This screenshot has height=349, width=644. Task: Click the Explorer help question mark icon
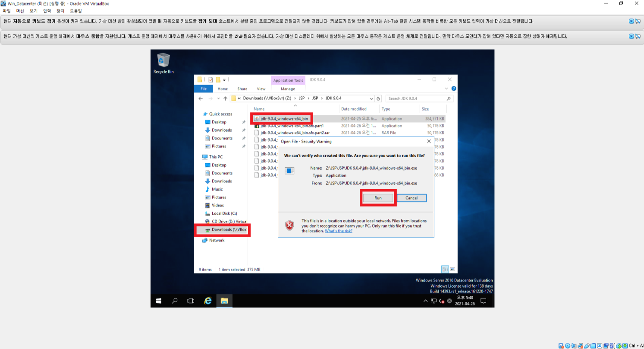tap(454, 89)
